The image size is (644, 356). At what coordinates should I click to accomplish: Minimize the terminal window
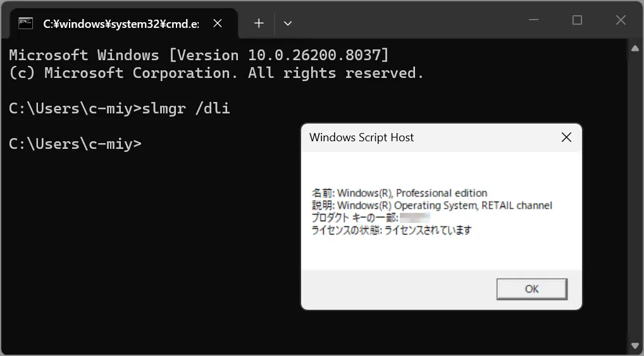pyautogui.click(x=533, y=20)
